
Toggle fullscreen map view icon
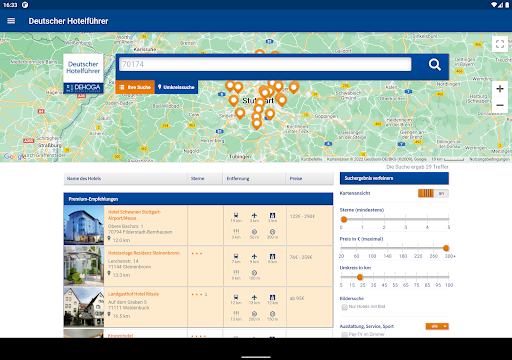point(500,44)
